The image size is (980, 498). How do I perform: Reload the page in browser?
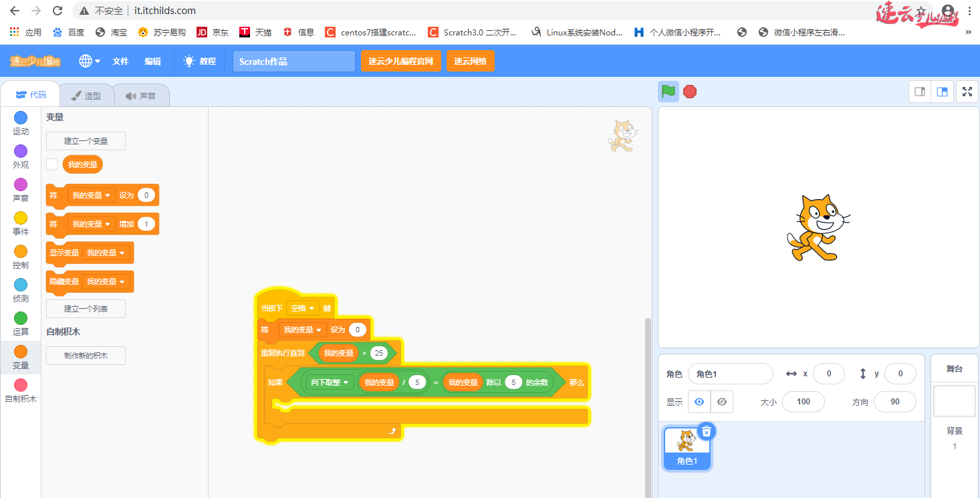pos(57,11)
